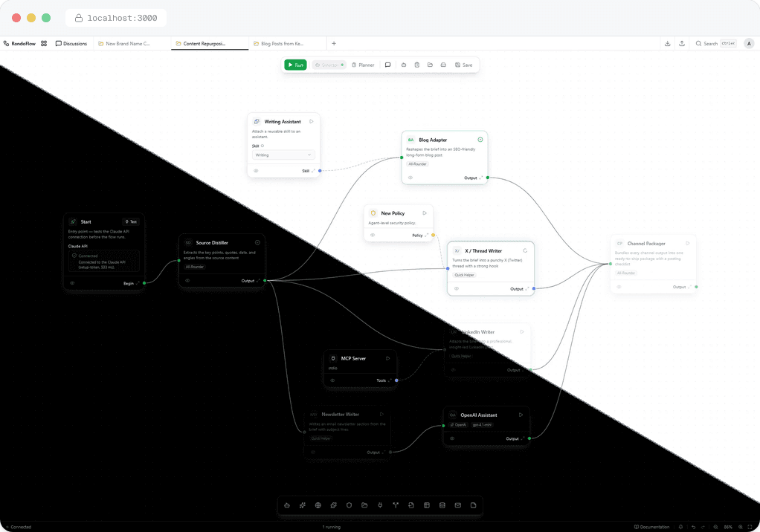Screen dimensions: 760x532
Task: Add a new tab with the plus button
Action: tap(334, 44)
